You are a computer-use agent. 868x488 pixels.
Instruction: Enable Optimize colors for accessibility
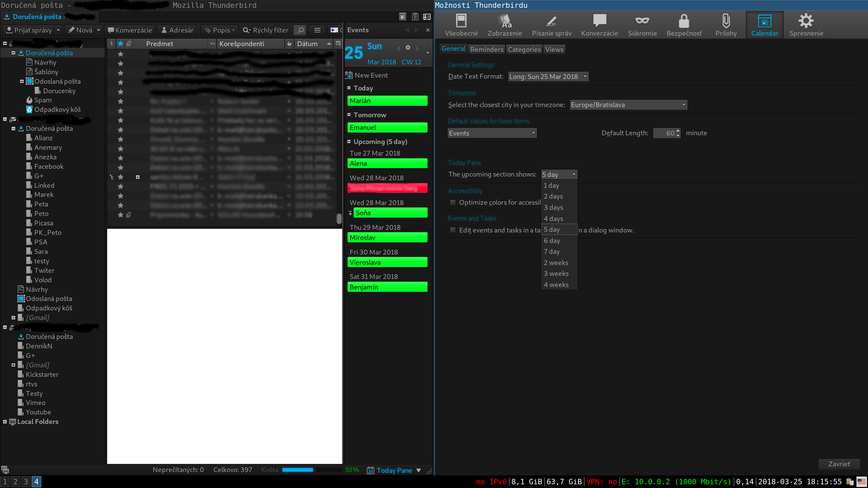pyautogui.click(x=453, y=202)
